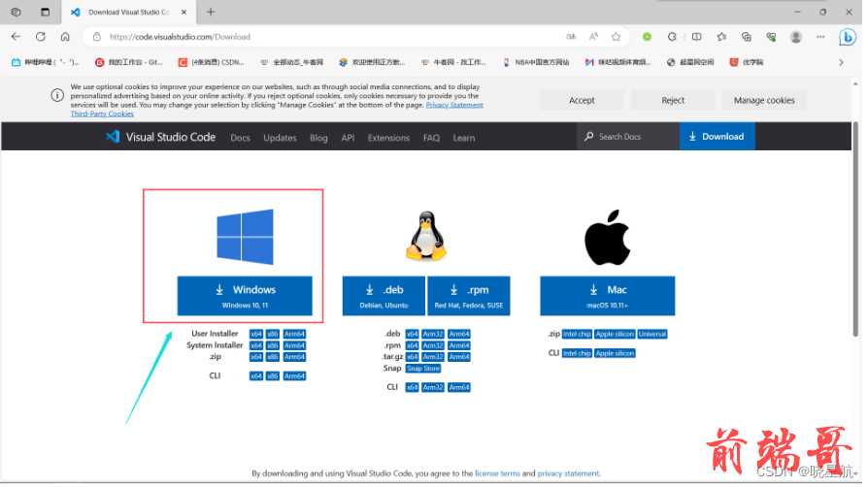Open the Collections icon in toolbar
Screen dimensions: 868x487
coord(747,37)
